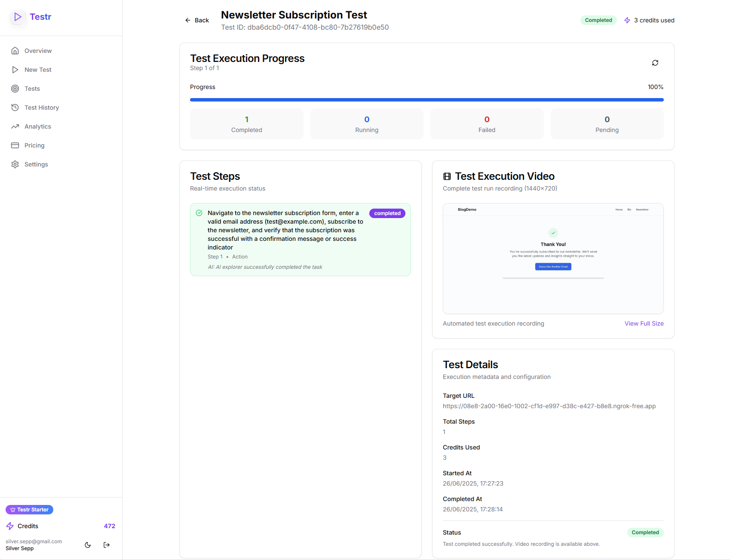Viewport: 730px width, 560px height.
Task: Click the film icon by Test Execution Video
Action: [447, 176]
